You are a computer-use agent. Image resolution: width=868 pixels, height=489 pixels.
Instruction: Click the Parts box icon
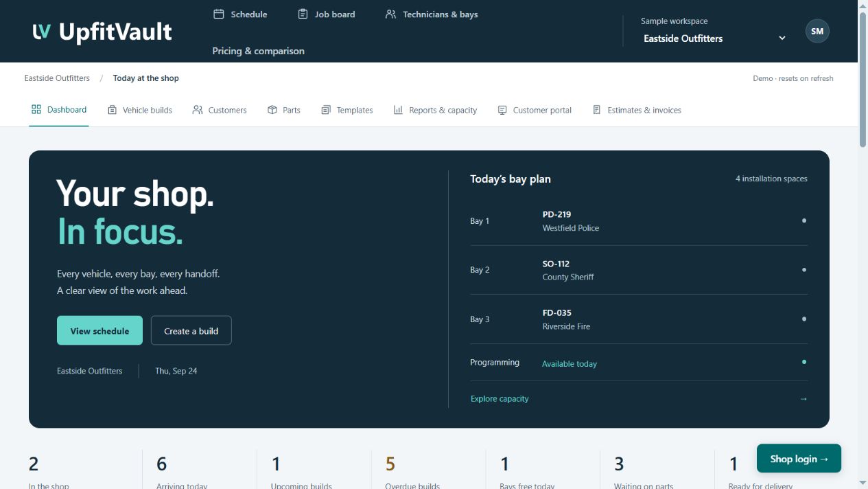pos(272,110)
